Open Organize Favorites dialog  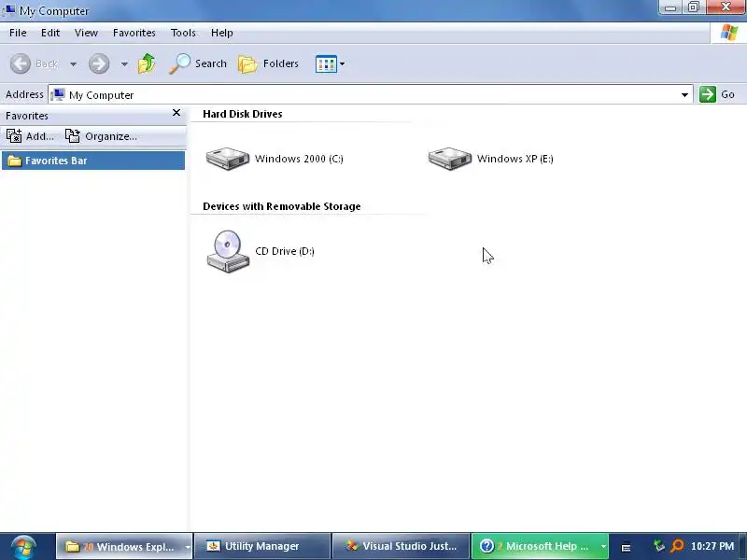click(x=101, y=136)
